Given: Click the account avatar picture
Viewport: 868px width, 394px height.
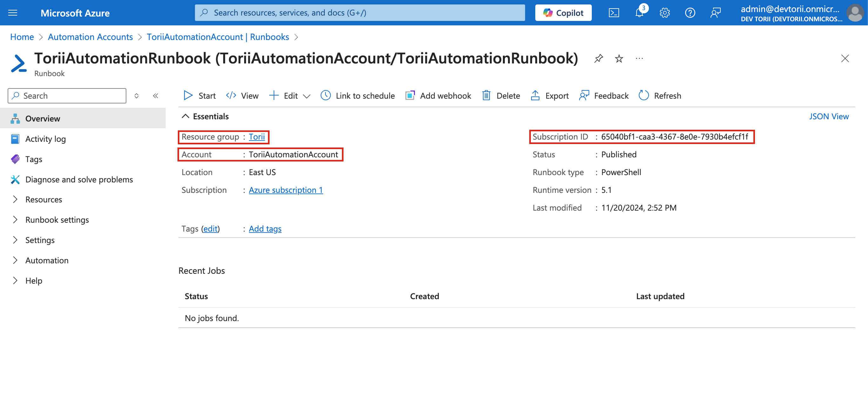Looking at the screenshot, I should point(856,13).
